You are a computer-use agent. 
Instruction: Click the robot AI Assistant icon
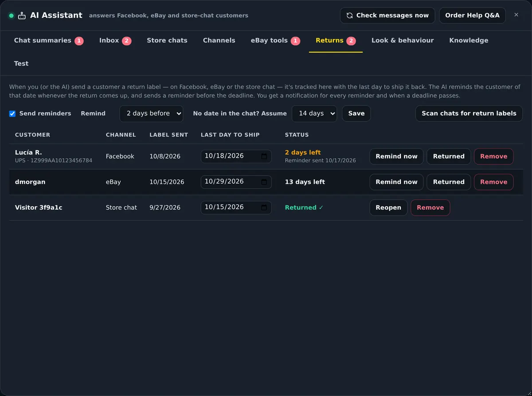click(22, 16)
